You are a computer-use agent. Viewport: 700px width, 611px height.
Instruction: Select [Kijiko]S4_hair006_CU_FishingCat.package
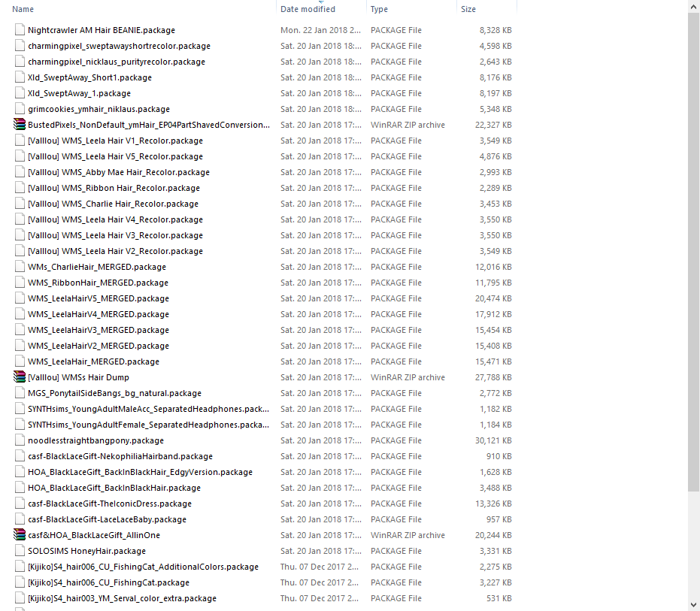pyautogui.click(x=108, y=582)
